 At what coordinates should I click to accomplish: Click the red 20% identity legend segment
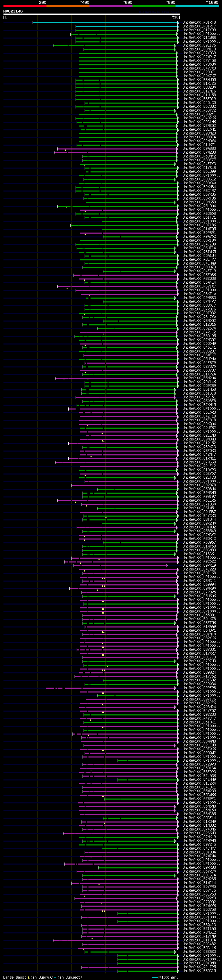point(25,6)
